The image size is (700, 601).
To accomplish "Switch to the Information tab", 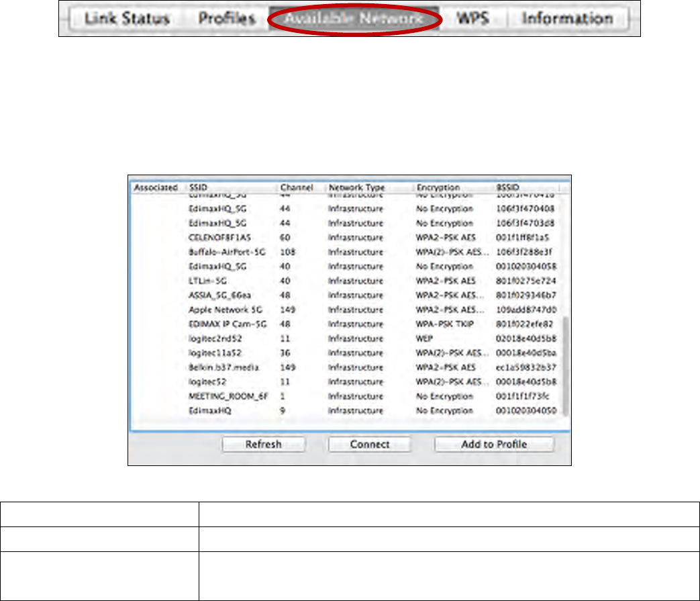I will tap(567, 18).
